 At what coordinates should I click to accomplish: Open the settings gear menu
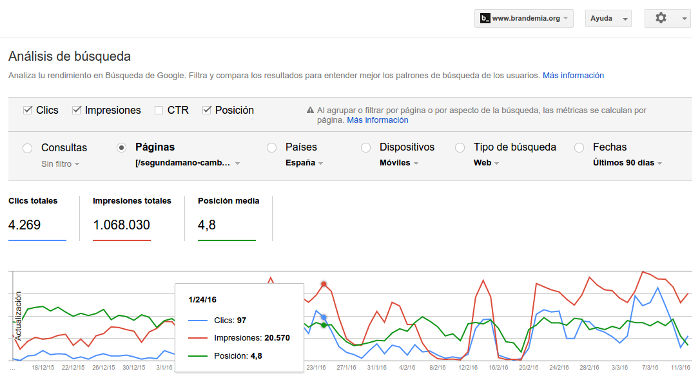[661, 18]
